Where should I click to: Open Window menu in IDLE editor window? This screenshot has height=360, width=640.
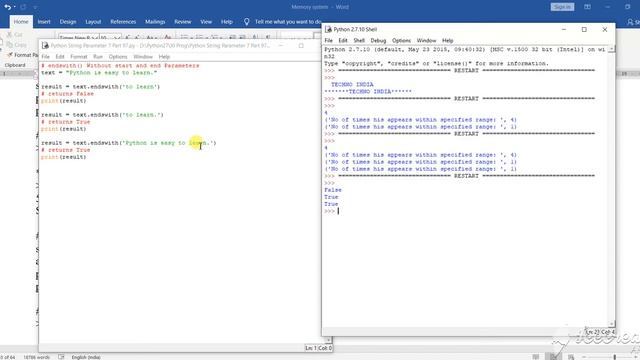pos(143,57)
